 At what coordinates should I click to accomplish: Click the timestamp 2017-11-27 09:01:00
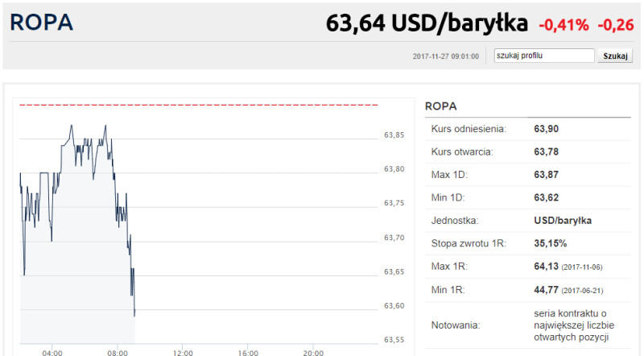(446, 56)
